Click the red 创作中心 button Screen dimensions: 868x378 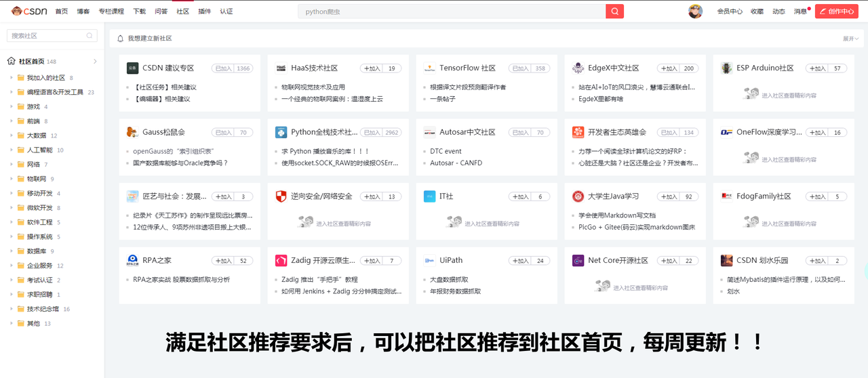837,12
